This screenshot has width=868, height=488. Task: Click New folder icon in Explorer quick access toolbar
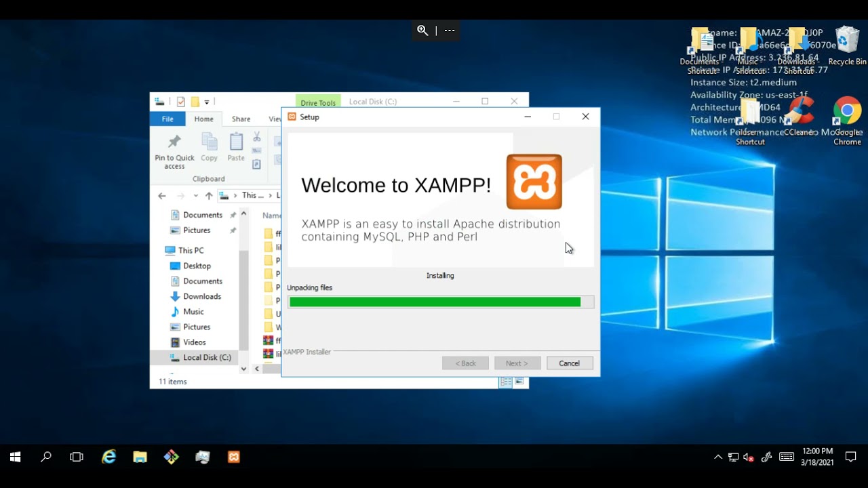click(195, 102)
